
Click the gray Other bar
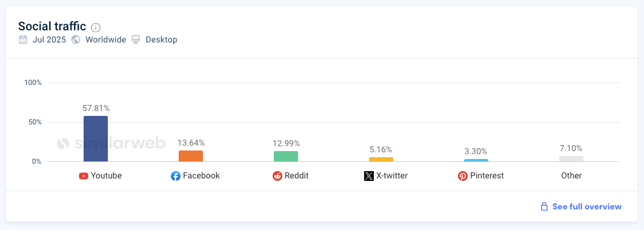coord(571,159)
